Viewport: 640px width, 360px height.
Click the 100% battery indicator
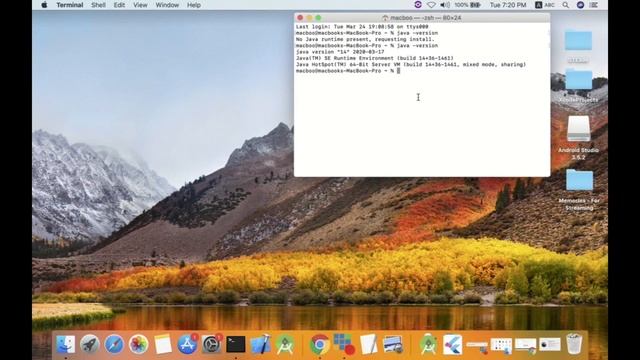467,5
